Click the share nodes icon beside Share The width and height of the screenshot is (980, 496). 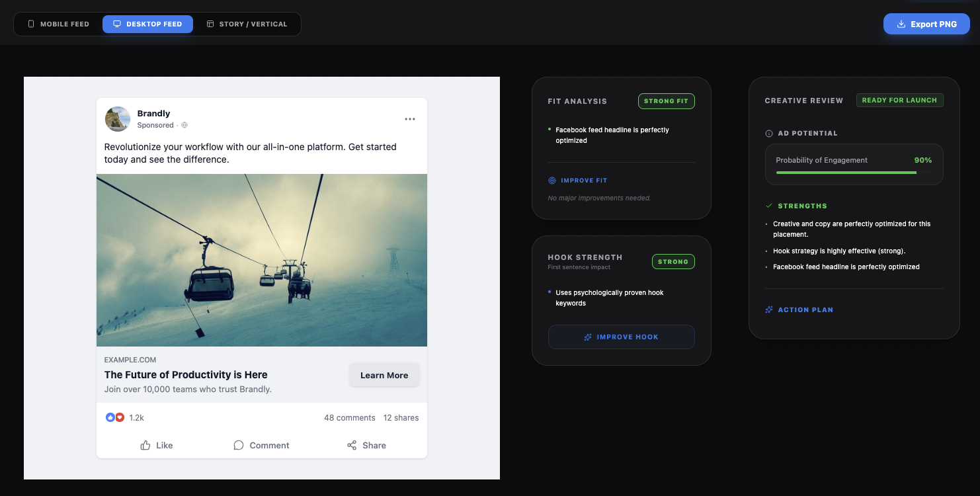tap(352, 445)
